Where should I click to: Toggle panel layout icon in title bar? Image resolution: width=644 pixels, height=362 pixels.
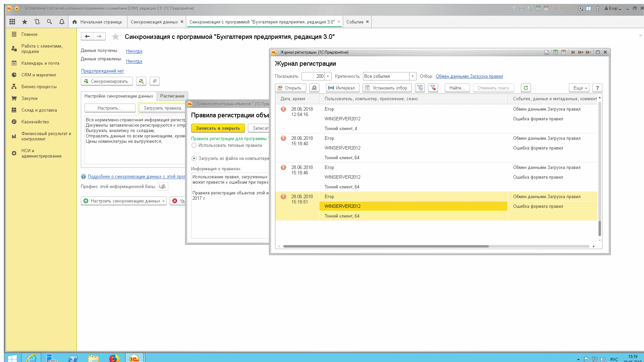coord(588,8)
